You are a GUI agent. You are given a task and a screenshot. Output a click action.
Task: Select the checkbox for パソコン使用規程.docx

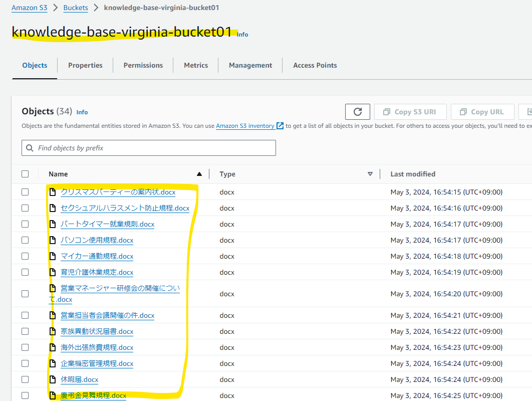coord(25,240)
